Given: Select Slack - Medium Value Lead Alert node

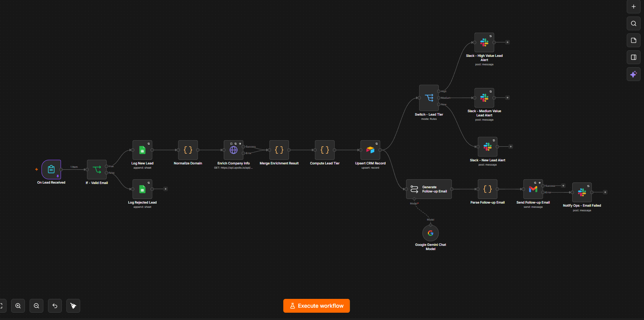Looking at the screenshot, I should click(x=484, y=98).
